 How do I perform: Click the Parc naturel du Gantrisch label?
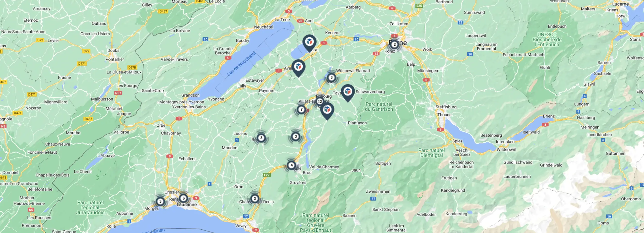(379, 107)
